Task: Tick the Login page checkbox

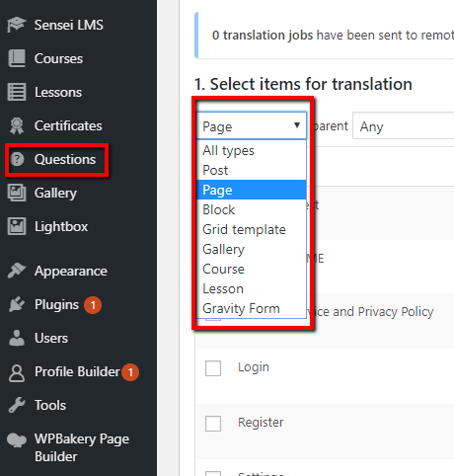Action: click(213, 368)
